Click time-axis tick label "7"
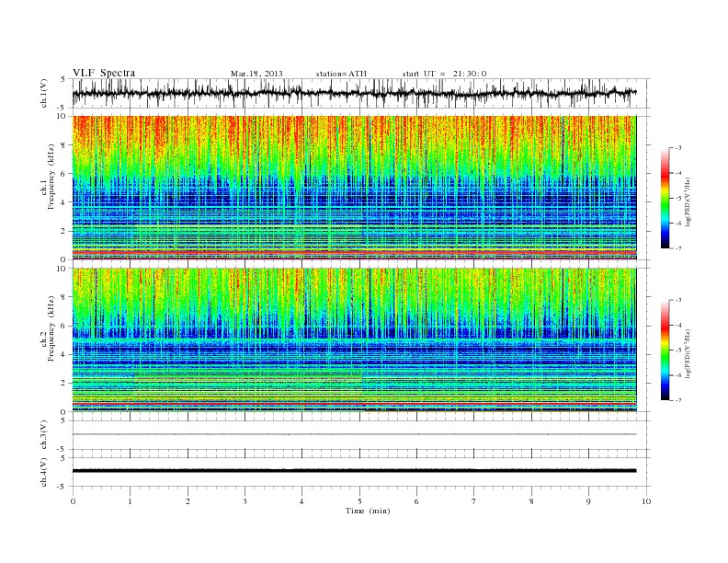Screen dimensions: 728x563 click(x=474, y=501)
